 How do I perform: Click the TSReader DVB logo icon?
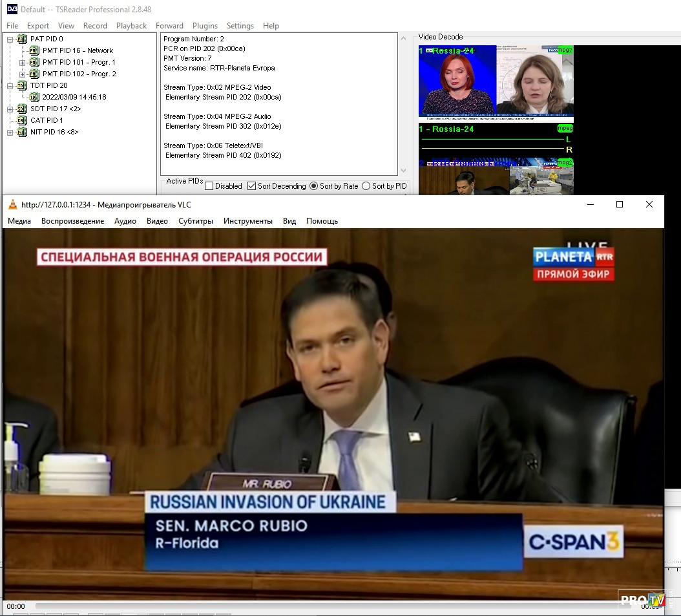pyautogui.click(x=12, y=9)
